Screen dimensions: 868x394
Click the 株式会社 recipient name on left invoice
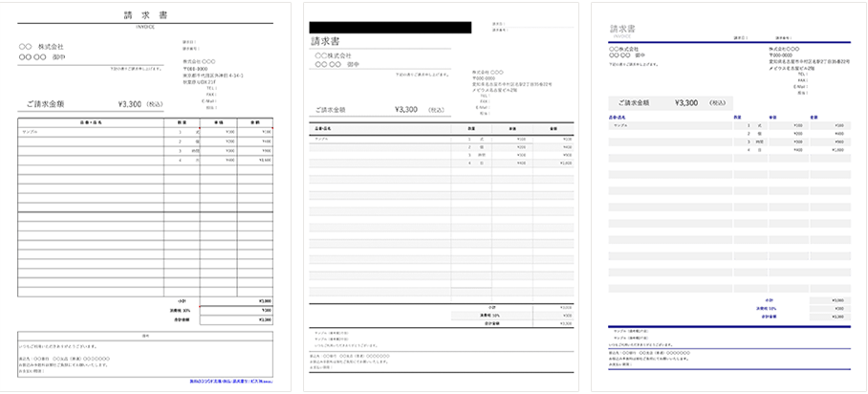click(52, 46)
